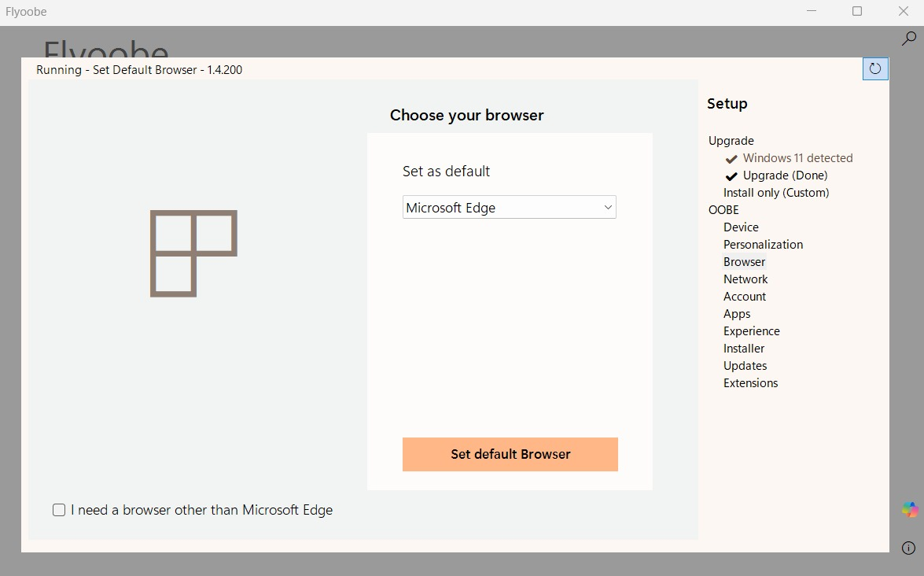The image size is (924, 576).
Task: Open the Microsoft Edge browser dropdown
Action: 509,208
